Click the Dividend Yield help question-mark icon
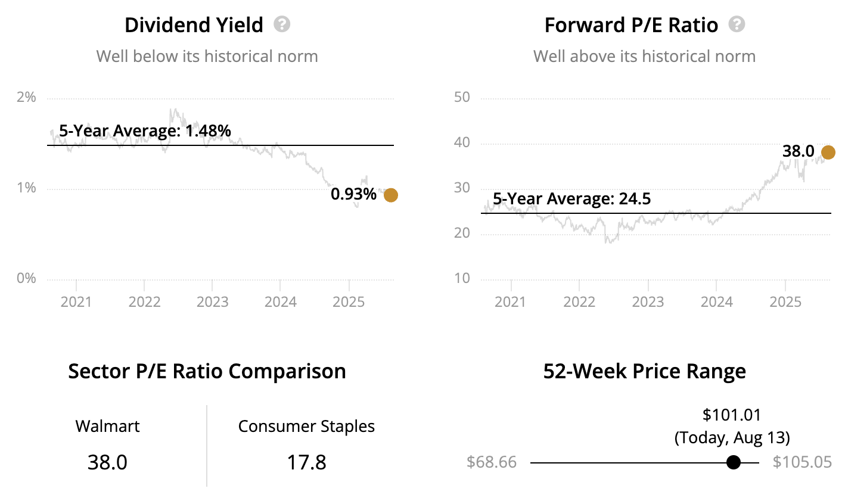Viewport: 845px width, 504px height. coord(282,24)
